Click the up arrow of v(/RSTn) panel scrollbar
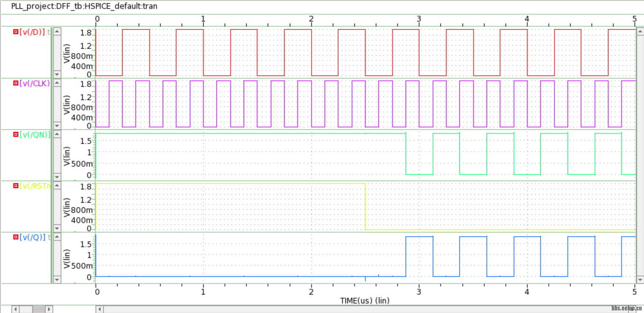The image size is (644, 313). click(x=57, y=185)
